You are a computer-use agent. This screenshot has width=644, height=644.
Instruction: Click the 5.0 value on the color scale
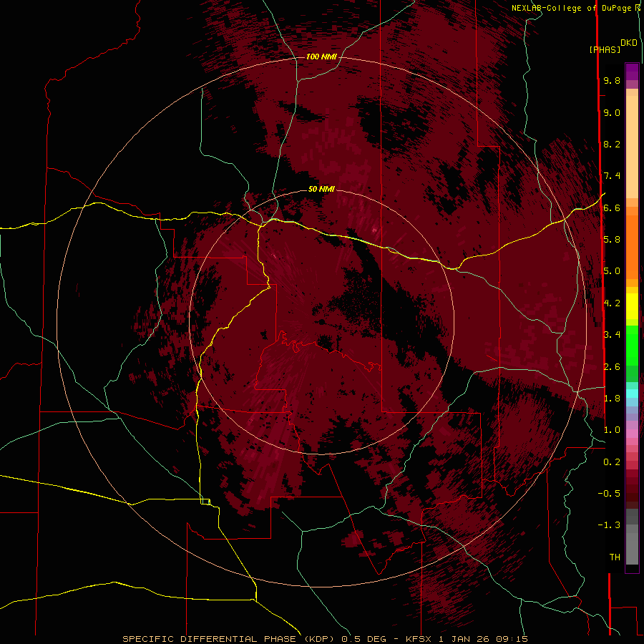tap(612, 271)
